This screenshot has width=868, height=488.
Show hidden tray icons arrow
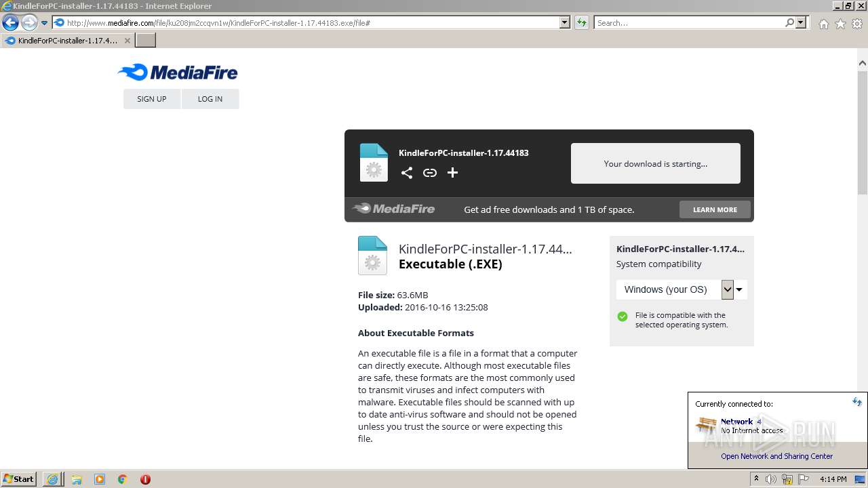coord(757,479)
